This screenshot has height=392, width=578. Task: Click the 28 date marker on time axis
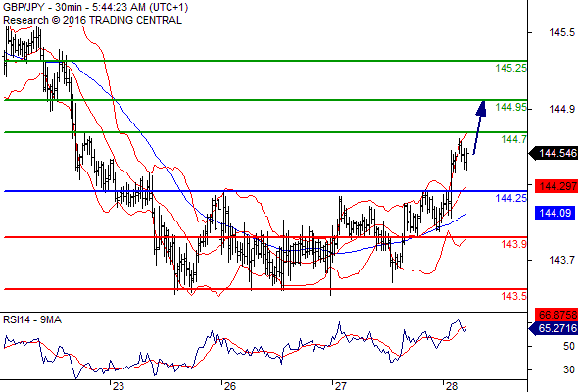(x=452, y=386)
